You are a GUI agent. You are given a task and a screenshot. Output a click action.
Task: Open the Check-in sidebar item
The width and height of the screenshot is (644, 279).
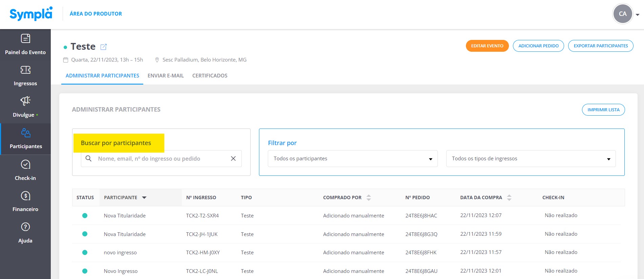coord(25,170)
